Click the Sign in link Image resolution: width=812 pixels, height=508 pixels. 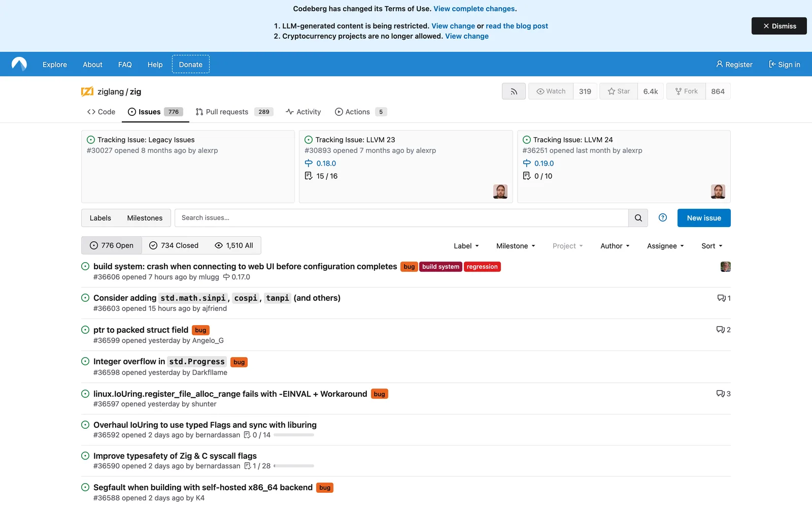(785, 65)
